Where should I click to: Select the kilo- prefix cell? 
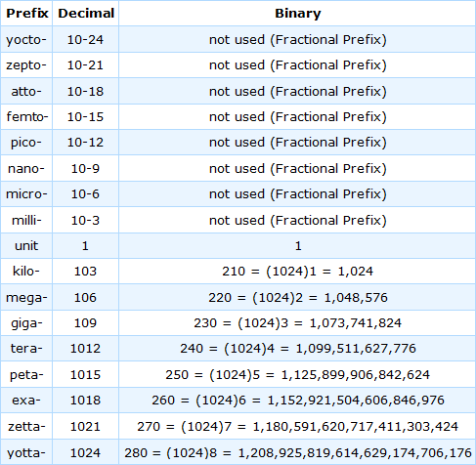coord(26,272)
